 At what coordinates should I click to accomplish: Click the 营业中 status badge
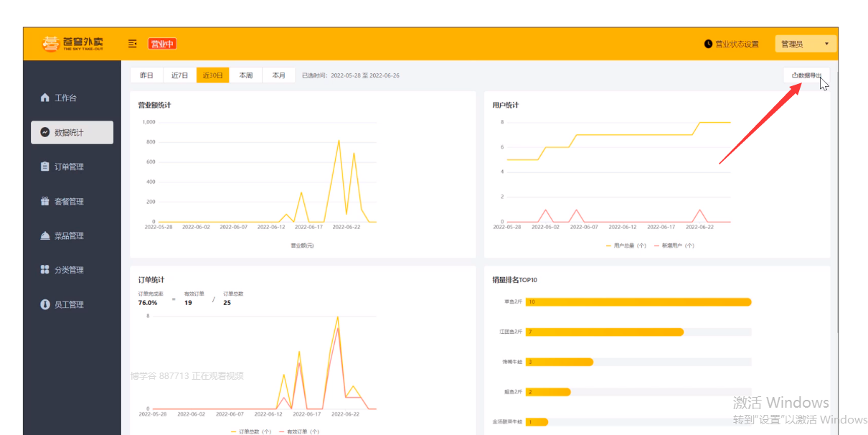162,44
